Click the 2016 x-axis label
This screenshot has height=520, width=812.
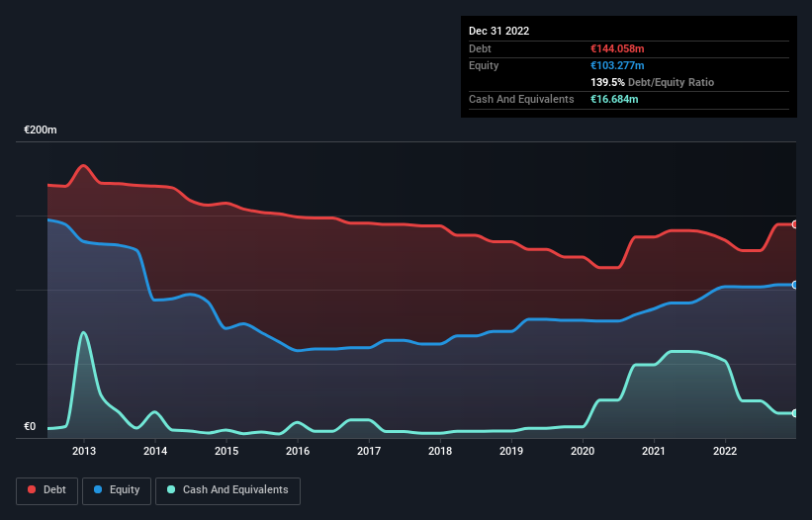[298, 451]
